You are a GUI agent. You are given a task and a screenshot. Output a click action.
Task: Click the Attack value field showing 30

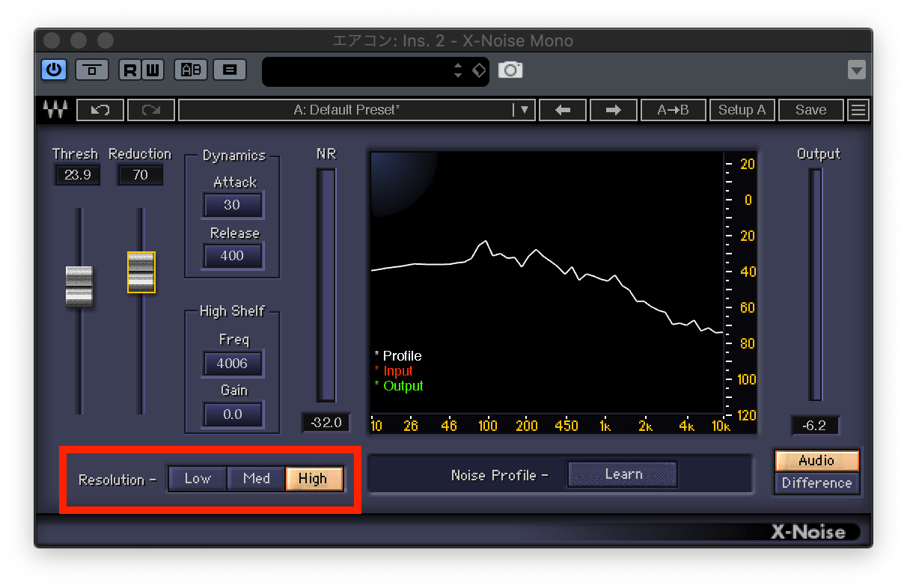click(x=233, y=204)
